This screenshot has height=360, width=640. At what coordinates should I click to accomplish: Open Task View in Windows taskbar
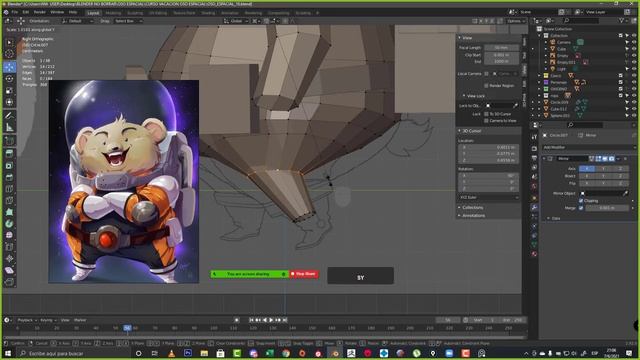155,353
